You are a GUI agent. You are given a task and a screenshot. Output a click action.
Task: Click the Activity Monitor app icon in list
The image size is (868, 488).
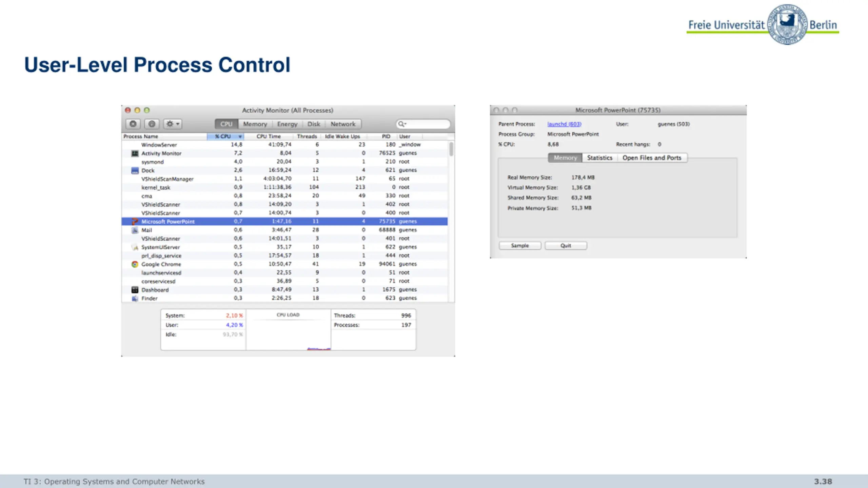(135, 153)
